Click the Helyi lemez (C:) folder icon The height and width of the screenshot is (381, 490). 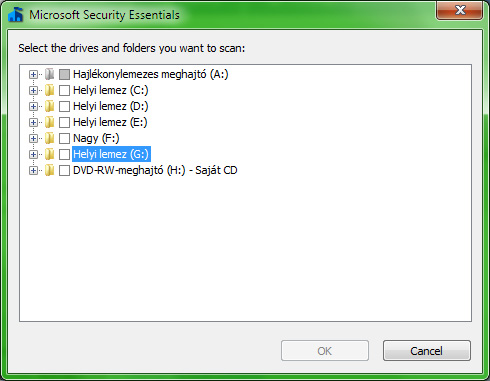pos(49,90)
